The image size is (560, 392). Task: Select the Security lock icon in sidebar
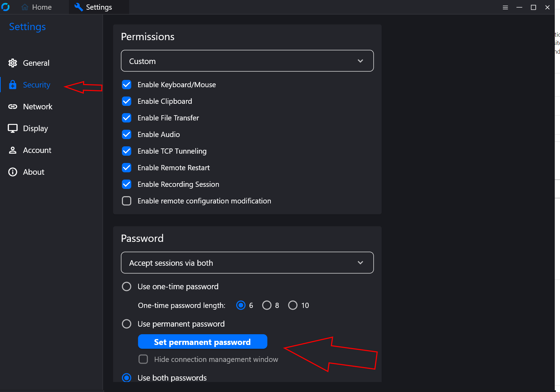(12, 85)
